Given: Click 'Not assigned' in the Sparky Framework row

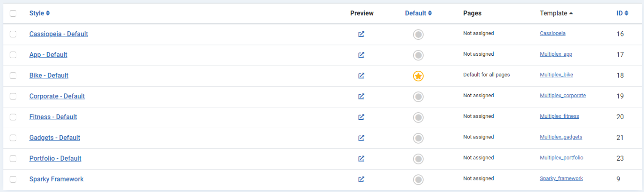Looking at the screenshot, I should click(x=478, y=178).
